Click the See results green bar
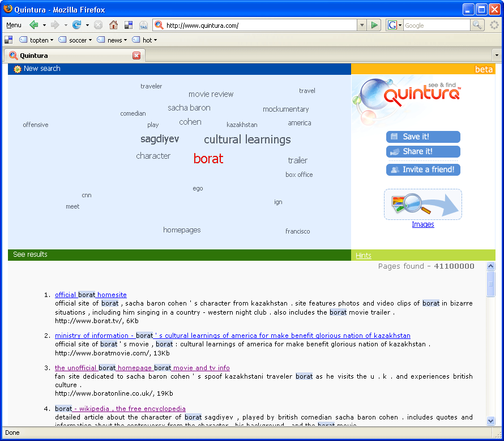 coord(180,255)
